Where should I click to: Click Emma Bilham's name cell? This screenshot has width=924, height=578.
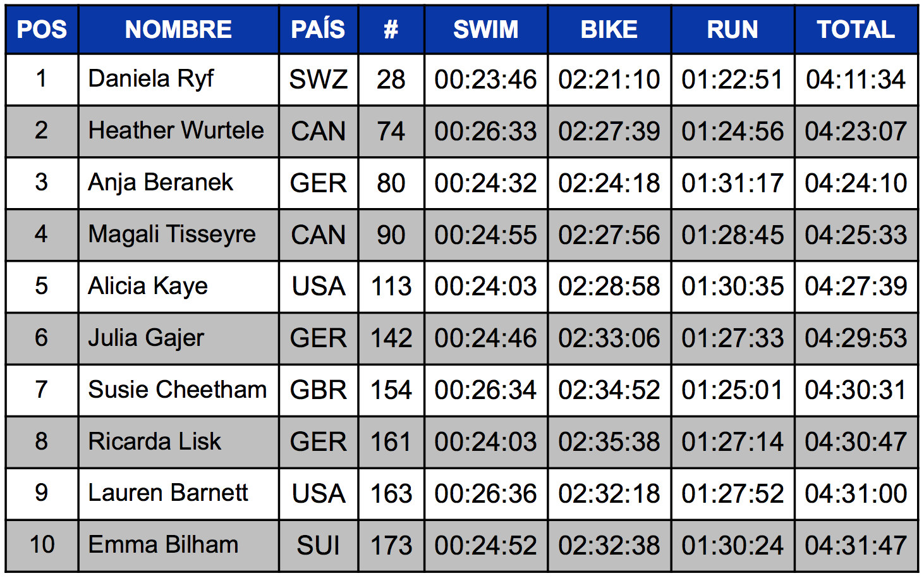tap(178, 546)
